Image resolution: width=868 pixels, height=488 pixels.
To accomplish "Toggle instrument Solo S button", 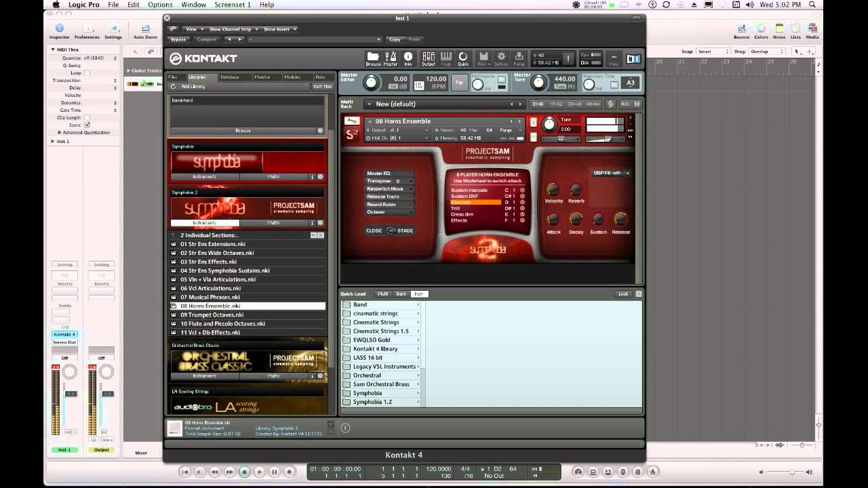I will point(534,122).
